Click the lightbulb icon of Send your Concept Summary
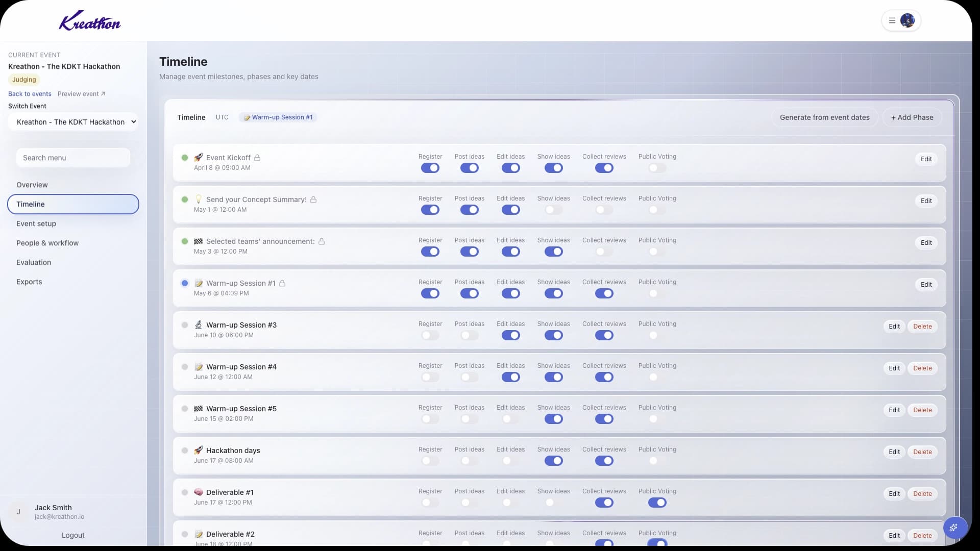 click(x=199, y=199)
